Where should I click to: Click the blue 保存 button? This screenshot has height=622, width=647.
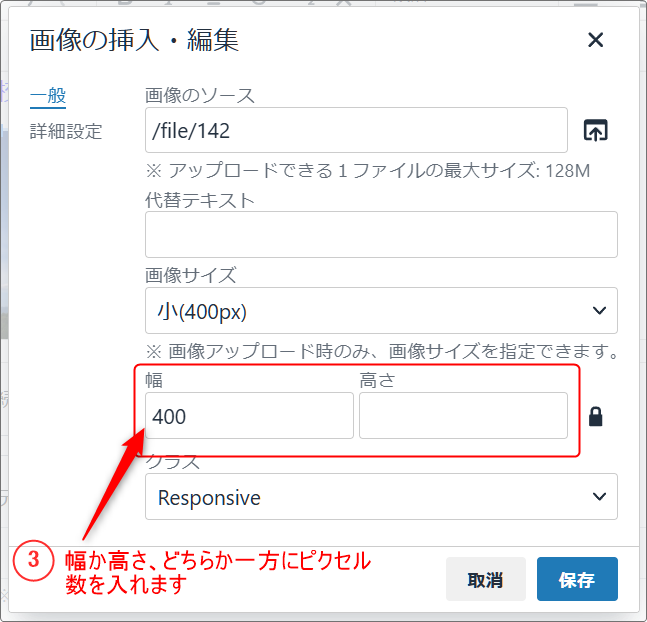click(577, 580)
